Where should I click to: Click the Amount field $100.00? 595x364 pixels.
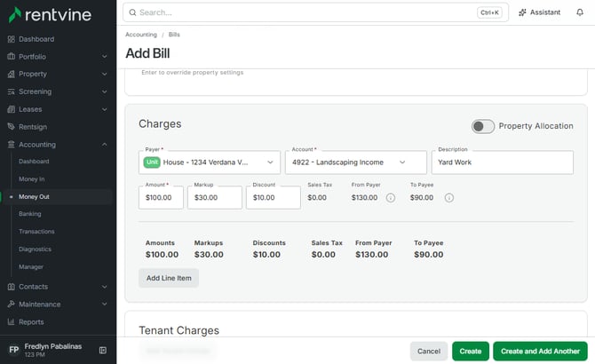coord(161,197)
